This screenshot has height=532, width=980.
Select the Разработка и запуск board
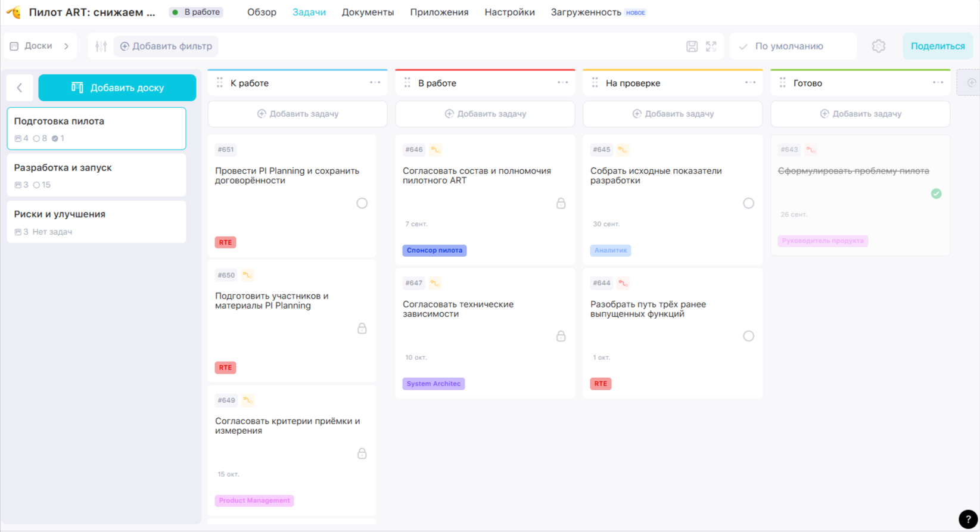(97, 175)
